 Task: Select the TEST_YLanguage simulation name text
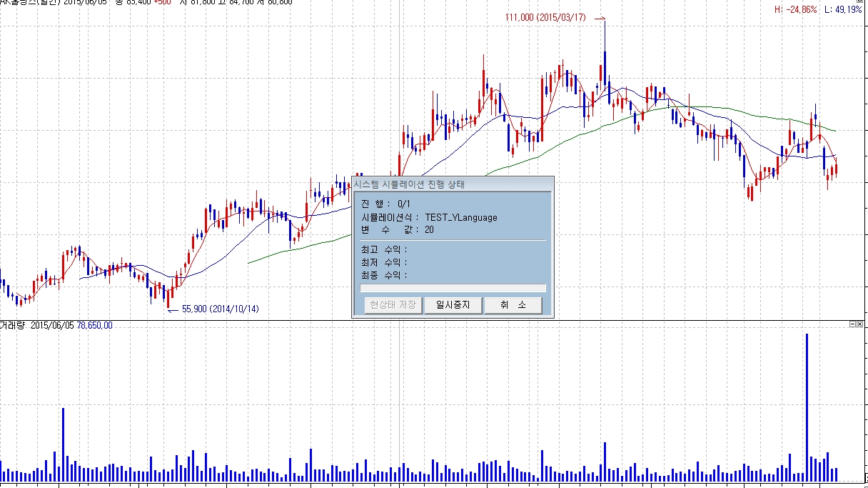(461, 217)
